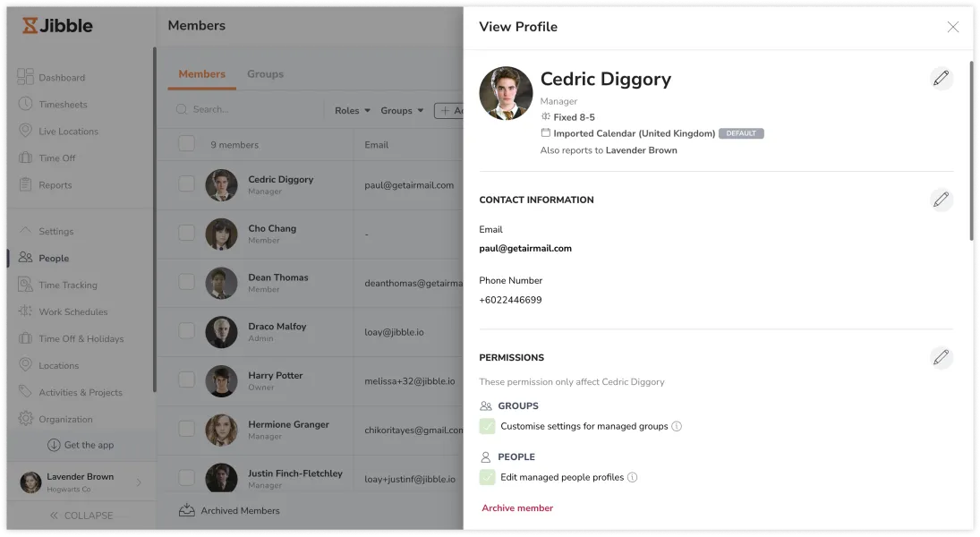The height and width of the screenshot is (537, 980).
Task: Click the Archive member link
Action: point(517,508)
